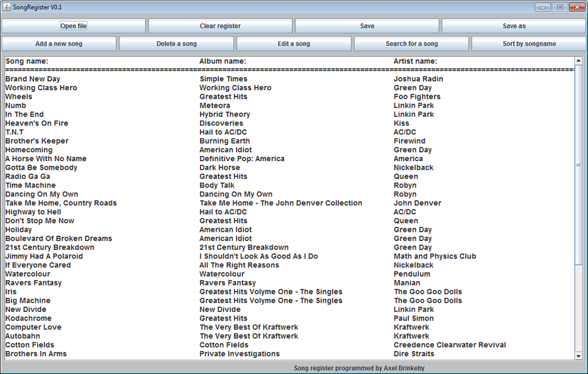The width and height of the screenshot is (588, 374).
Task: Click song In The End
Action: click(x=24, y=114)
